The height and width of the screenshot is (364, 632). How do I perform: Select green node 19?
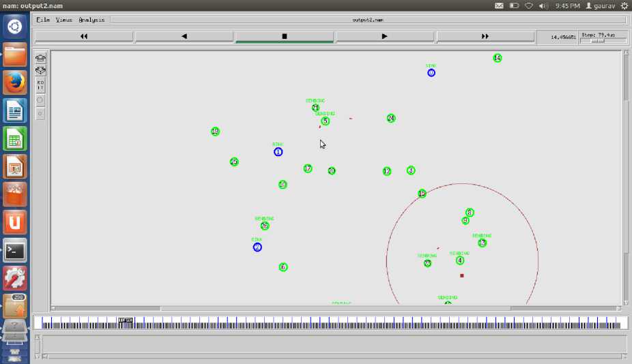point(215,132)
